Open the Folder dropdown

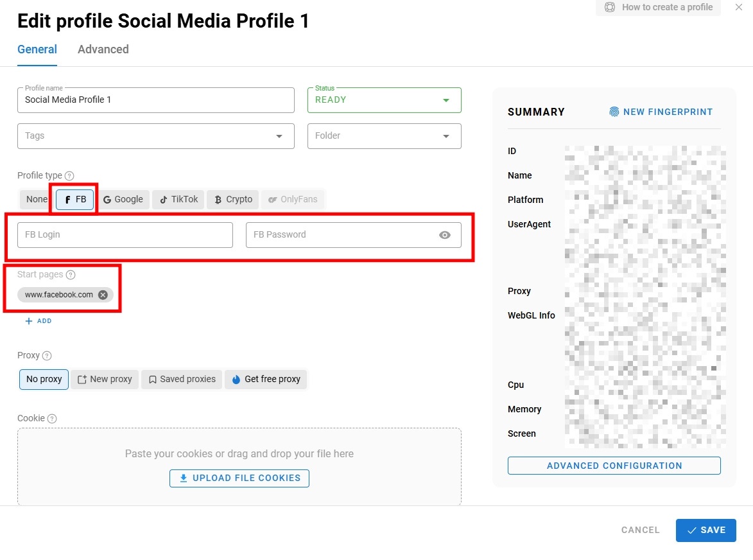(446, 136)
